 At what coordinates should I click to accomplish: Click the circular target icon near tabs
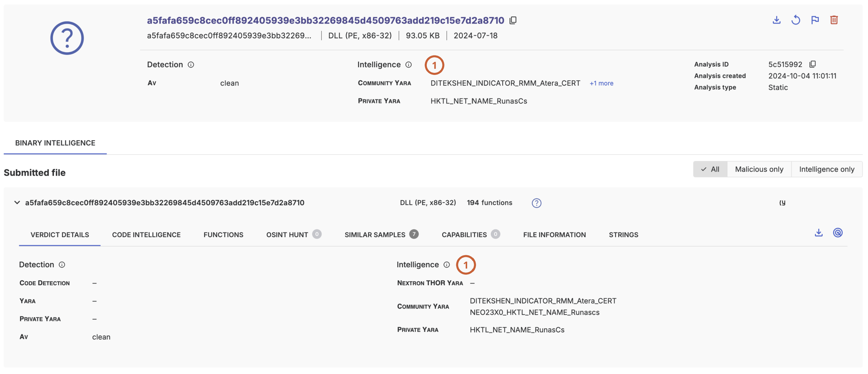point(838,233)
